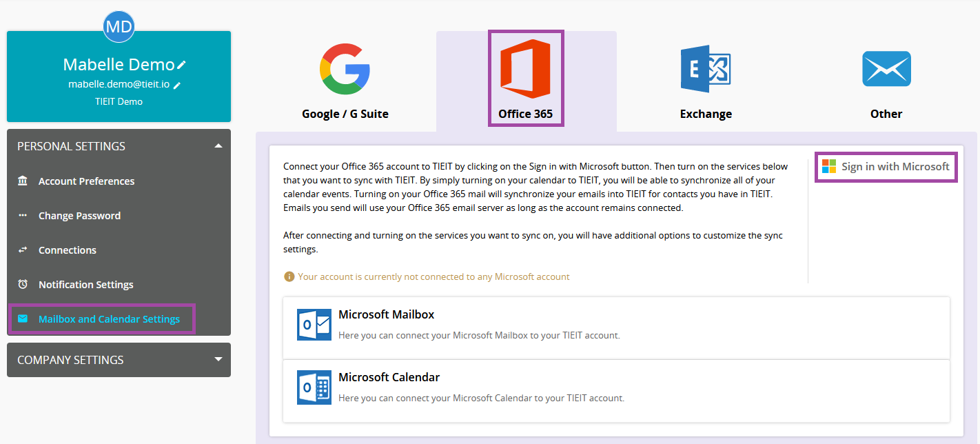Click the Mailbox envelope icon in sidebar

pyautogui.click(x=23, y=319)
